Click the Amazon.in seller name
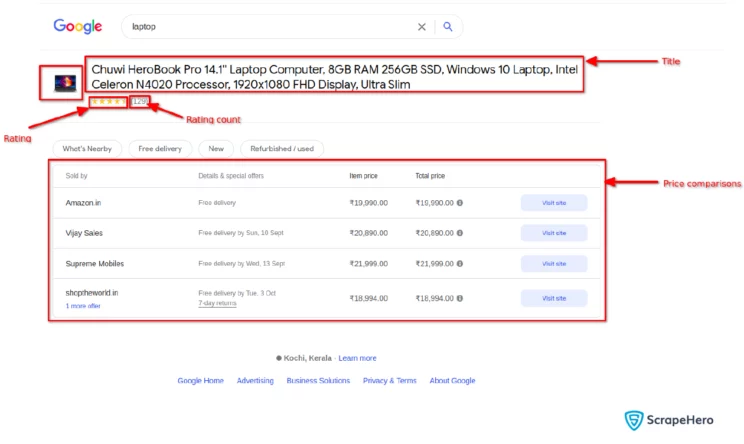Viewport: 744px width, 444px height. tap(83, 203)
